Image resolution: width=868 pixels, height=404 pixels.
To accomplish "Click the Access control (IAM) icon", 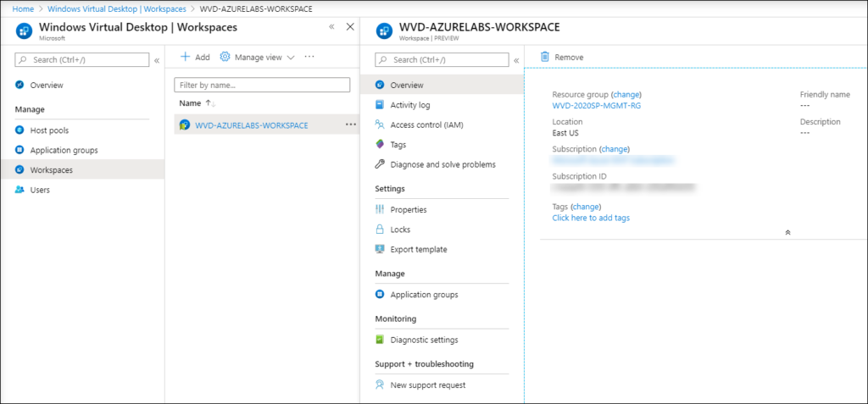I will (379, 125).
